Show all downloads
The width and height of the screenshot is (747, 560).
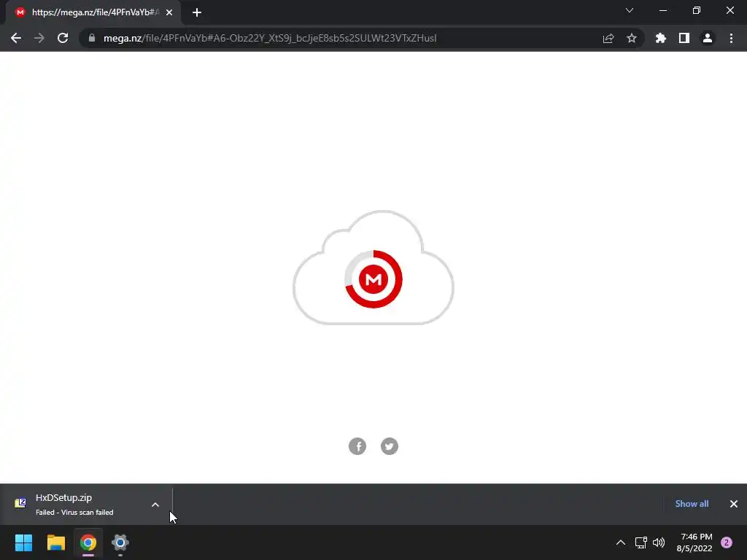(x=692, y=504)
